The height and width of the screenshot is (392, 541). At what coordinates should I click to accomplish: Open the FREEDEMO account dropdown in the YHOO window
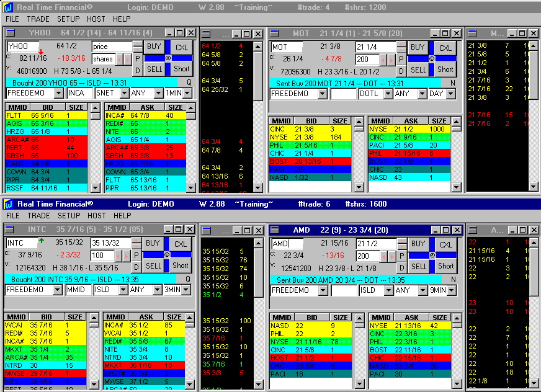[59, 93]
